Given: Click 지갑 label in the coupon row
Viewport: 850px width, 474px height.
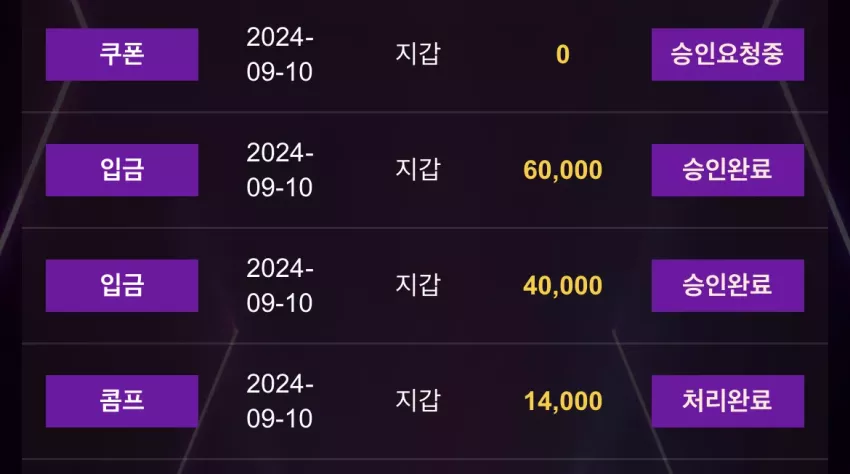Looking at the screenshot, I should (x=418, y=54).
